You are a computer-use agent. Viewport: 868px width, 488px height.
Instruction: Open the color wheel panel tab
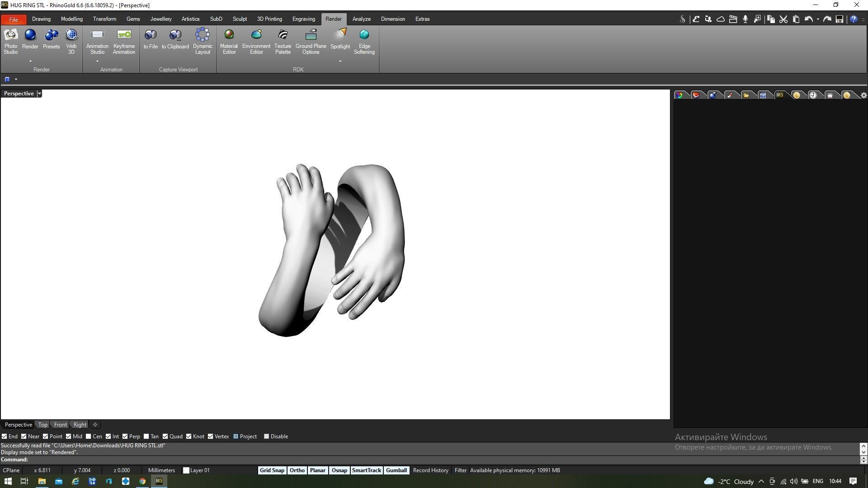pos(679,95)
